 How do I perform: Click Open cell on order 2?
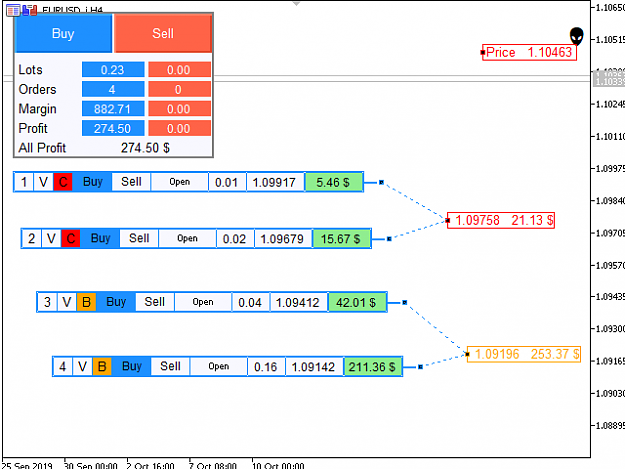click(187, 239)
